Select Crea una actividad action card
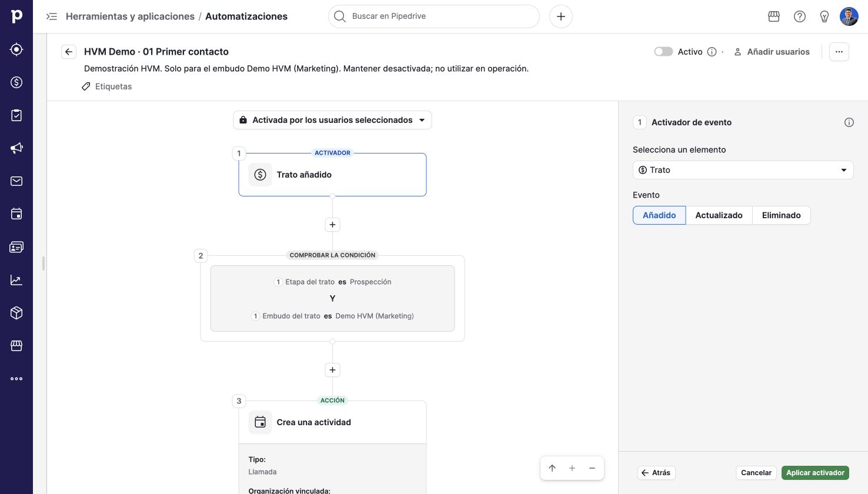868x494 pixels. pyautogui.click(x=332, y=422)
